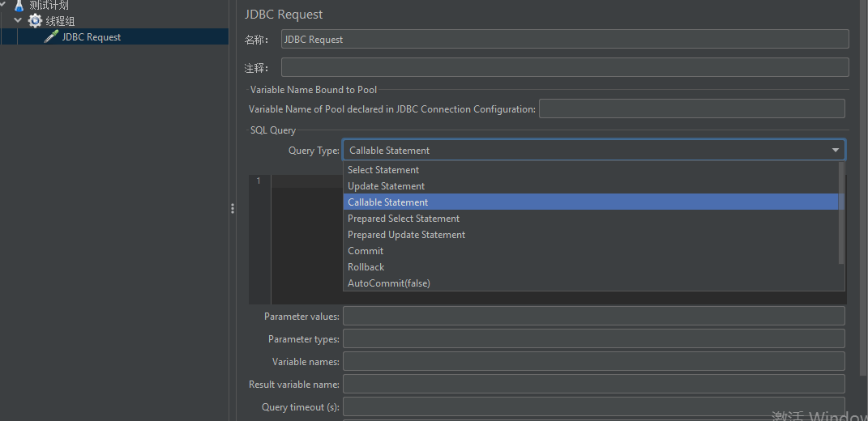Viewport: 868px width, 421px height.
Task: Open the Query Type dropdown arrow
Action: [x=836, y=151]
